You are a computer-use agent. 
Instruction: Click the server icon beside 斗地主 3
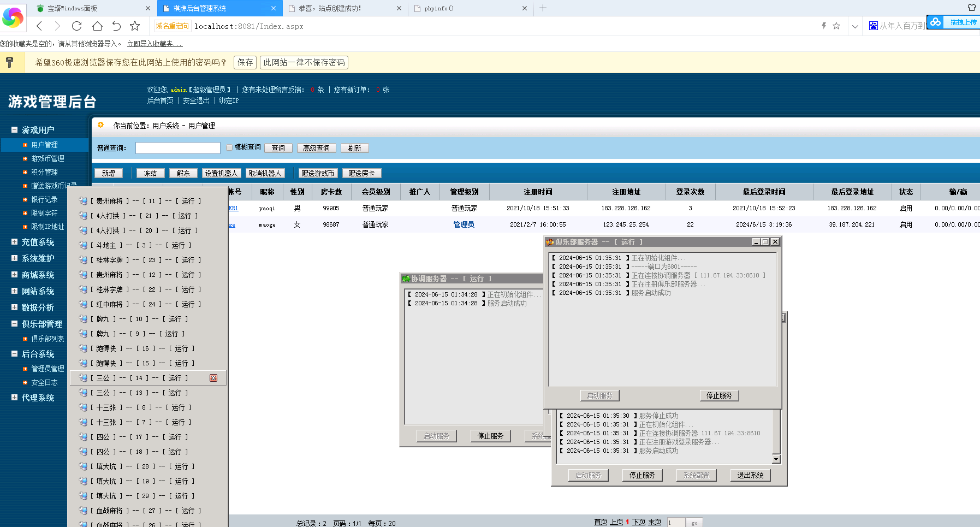[83, 245]
